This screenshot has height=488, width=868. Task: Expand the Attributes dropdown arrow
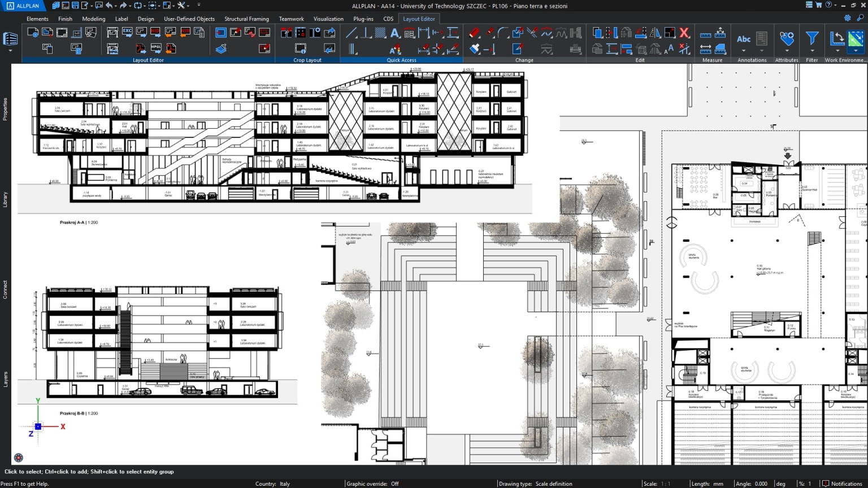[x=787, y=51]
